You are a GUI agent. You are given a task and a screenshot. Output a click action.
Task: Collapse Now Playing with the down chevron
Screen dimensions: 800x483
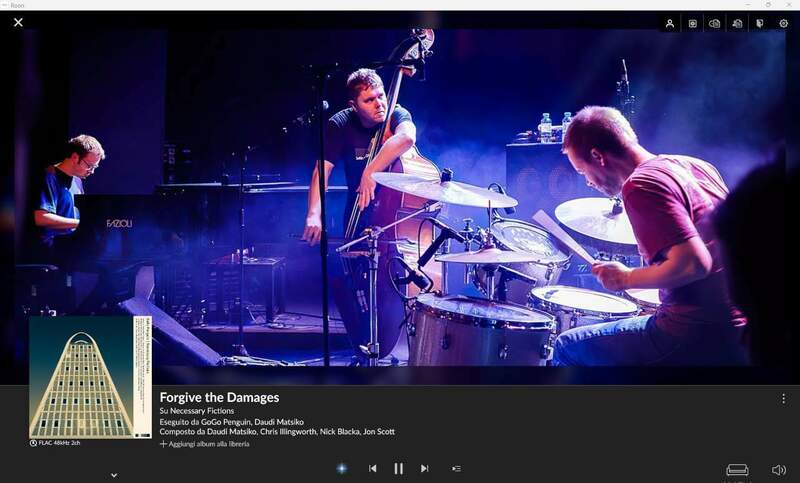click(x=114, y=475)
